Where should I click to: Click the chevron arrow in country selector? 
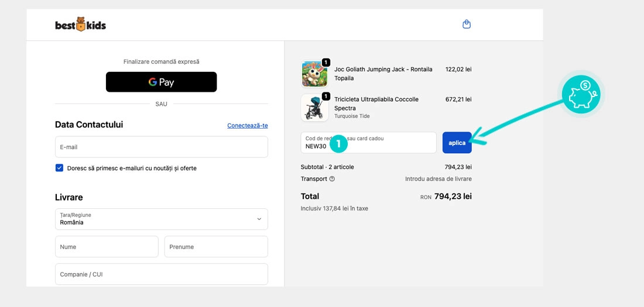pyautogui.click(x=259, y=219)
